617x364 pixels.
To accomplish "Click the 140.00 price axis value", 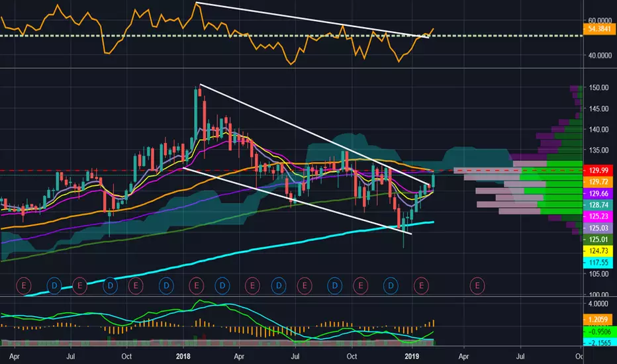I will [x=599, y=130].
